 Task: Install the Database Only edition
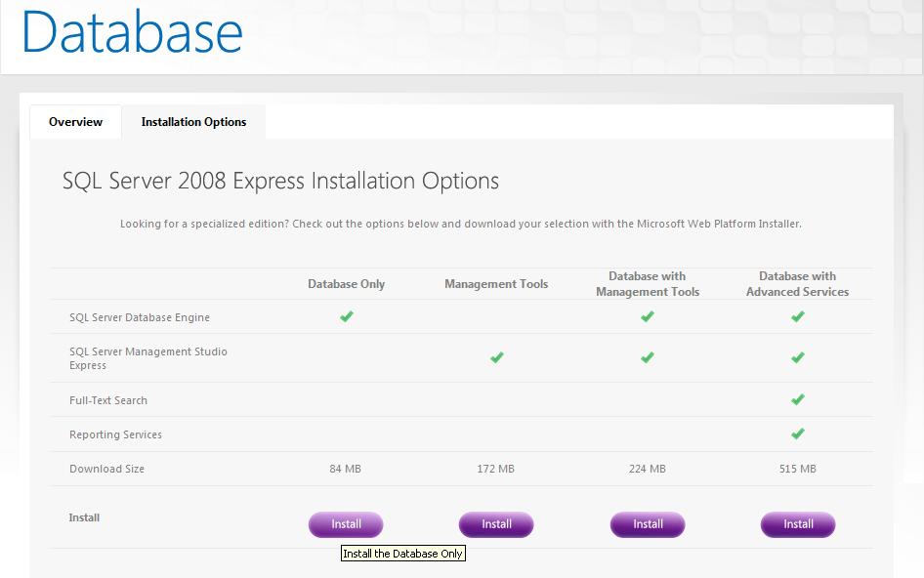(346, 524)
